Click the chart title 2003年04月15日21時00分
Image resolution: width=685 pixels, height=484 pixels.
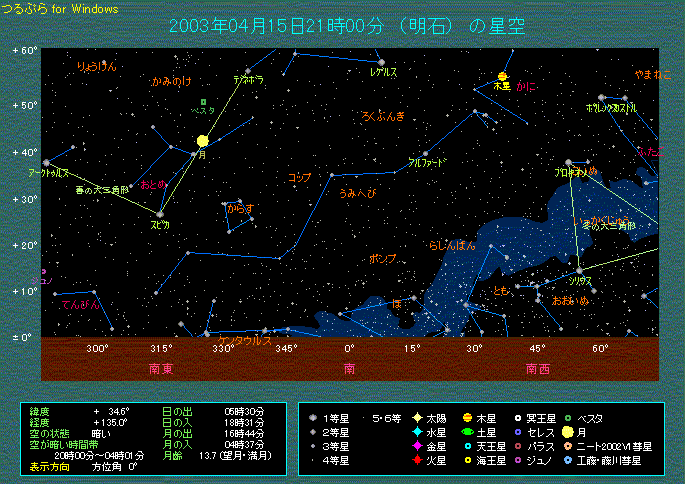coord(276,26)
